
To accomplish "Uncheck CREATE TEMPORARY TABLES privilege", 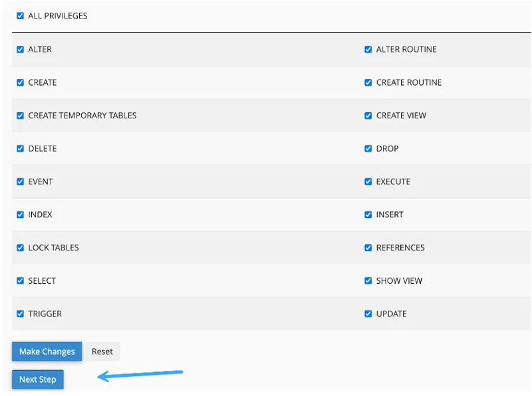I will tap(20, 116).
